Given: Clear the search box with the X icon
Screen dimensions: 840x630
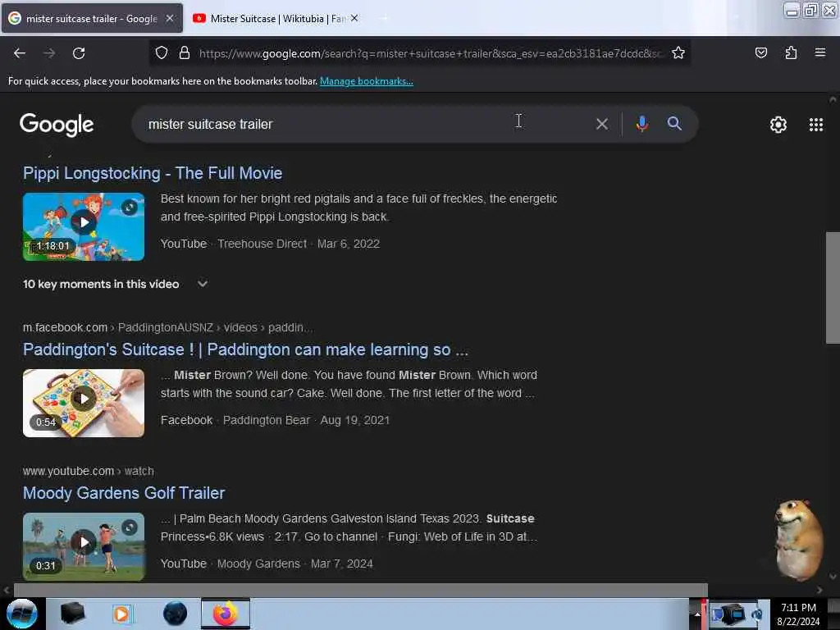Looking at the screenshot, I should point(601,125).
